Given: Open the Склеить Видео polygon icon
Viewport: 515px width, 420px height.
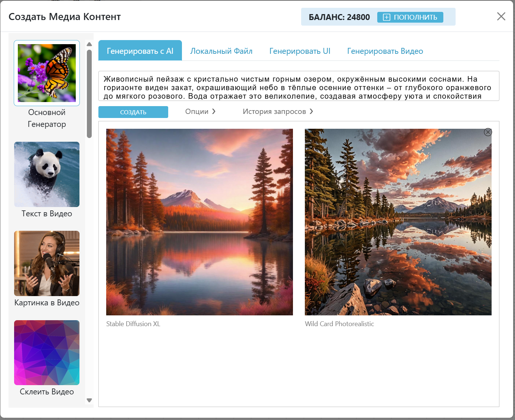Looking at the screenshot, I should tap(47, 352).
